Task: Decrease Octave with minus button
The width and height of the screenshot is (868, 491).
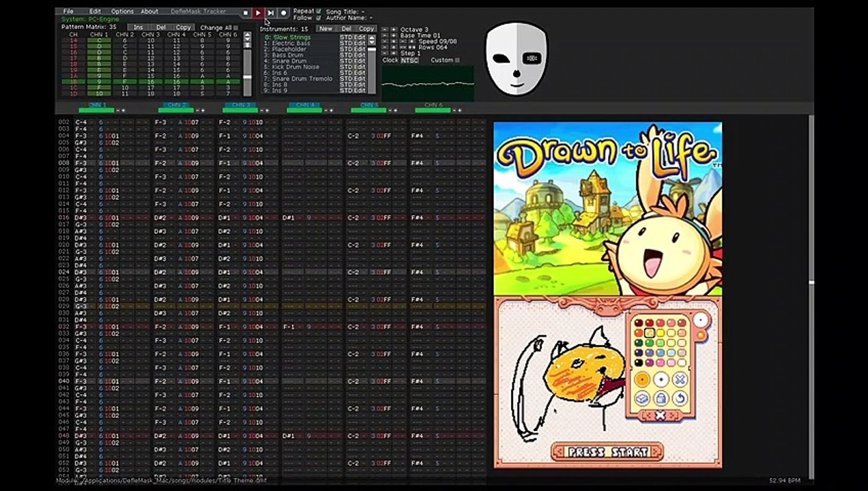Action: tap(385, 30)
